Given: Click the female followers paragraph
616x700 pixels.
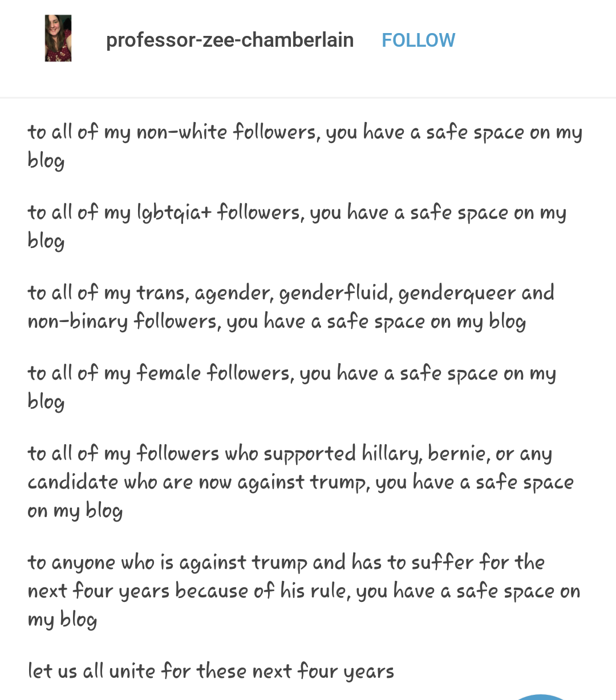Looking at the screenshot, I should 291,387.
